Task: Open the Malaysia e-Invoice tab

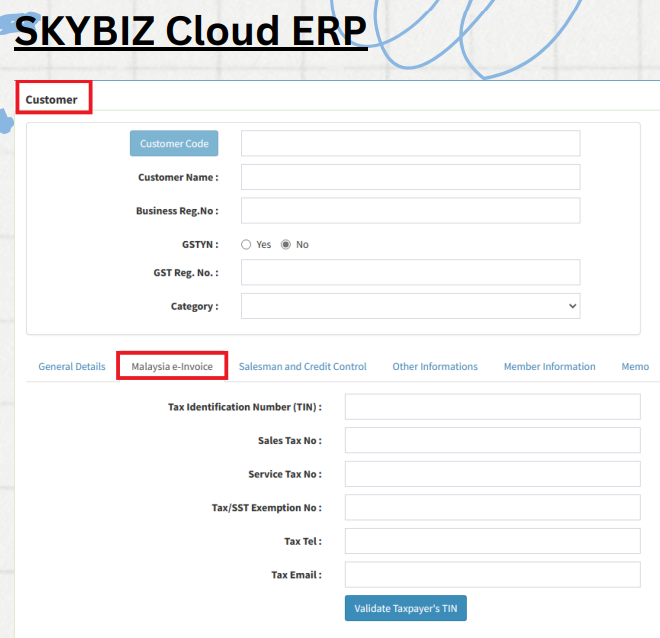Action: pos(172,367)
